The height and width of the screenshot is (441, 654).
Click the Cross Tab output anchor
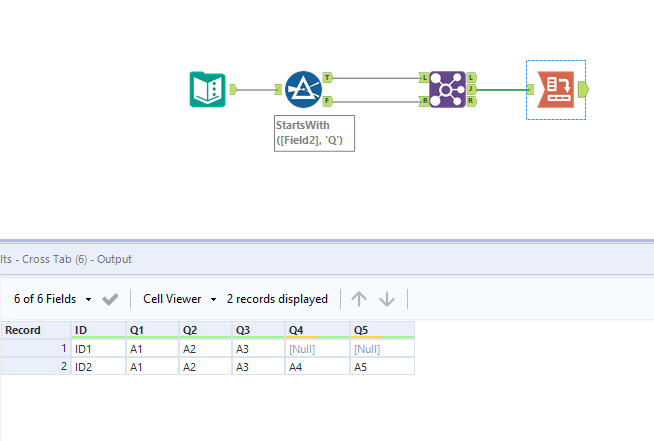583,89
